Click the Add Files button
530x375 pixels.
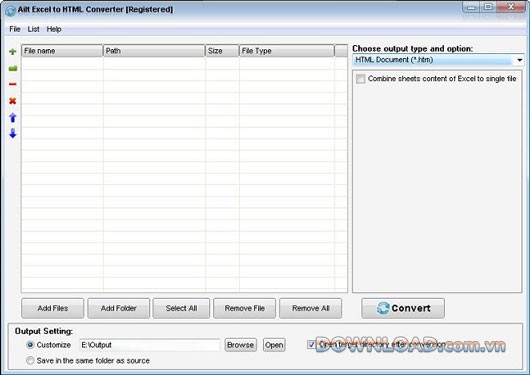53,308
